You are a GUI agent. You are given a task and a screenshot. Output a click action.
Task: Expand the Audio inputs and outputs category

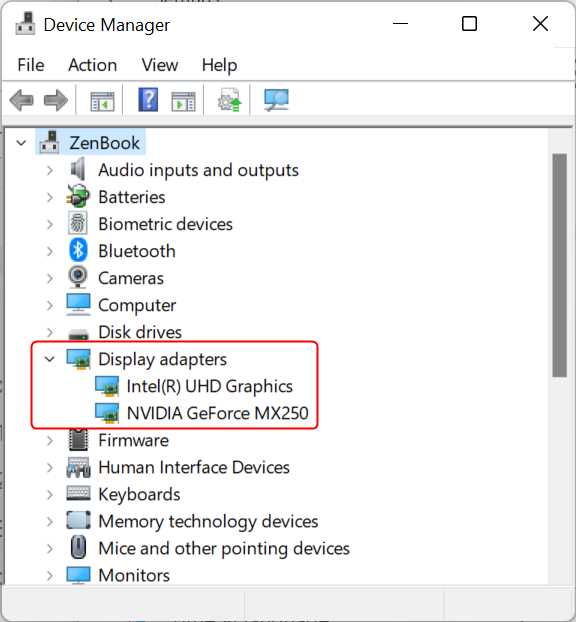[50, 171]
